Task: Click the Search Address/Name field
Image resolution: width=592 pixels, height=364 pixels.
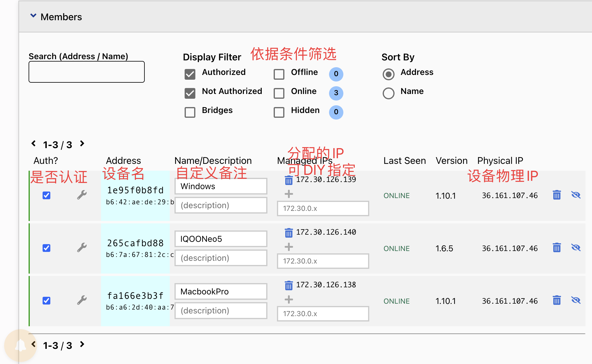Action: point(86,72)
